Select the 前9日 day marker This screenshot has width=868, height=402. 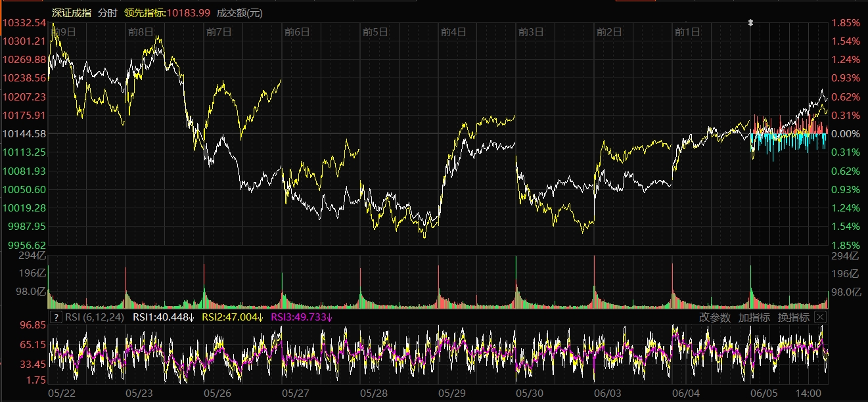click(63, 31)
